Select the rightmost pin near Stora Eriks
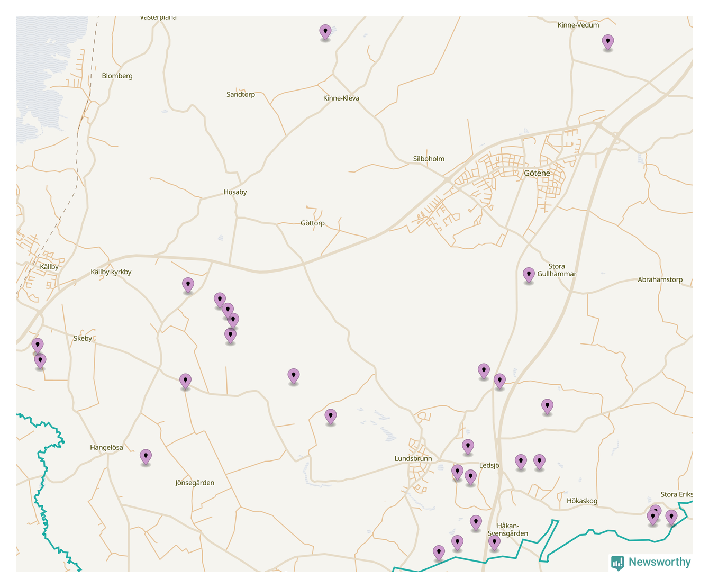Viewport: 709px width, 588px height. point(671,517)
